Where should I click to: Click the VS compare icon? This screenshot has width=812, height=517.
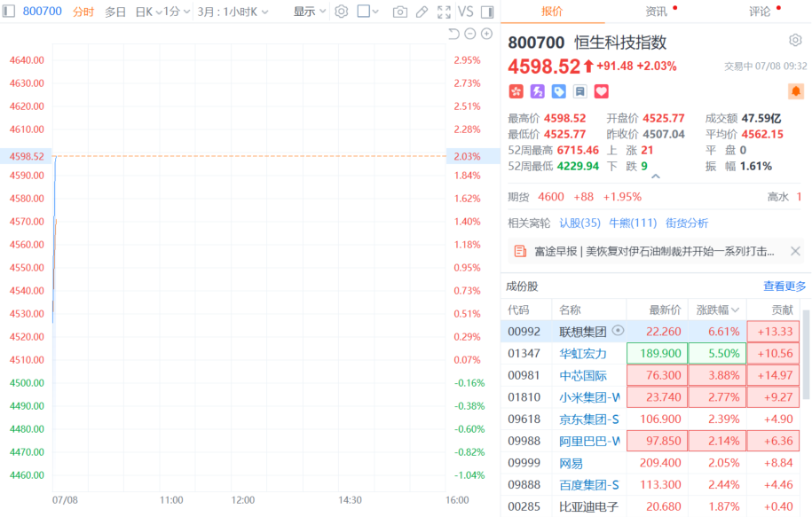[466, 12]
